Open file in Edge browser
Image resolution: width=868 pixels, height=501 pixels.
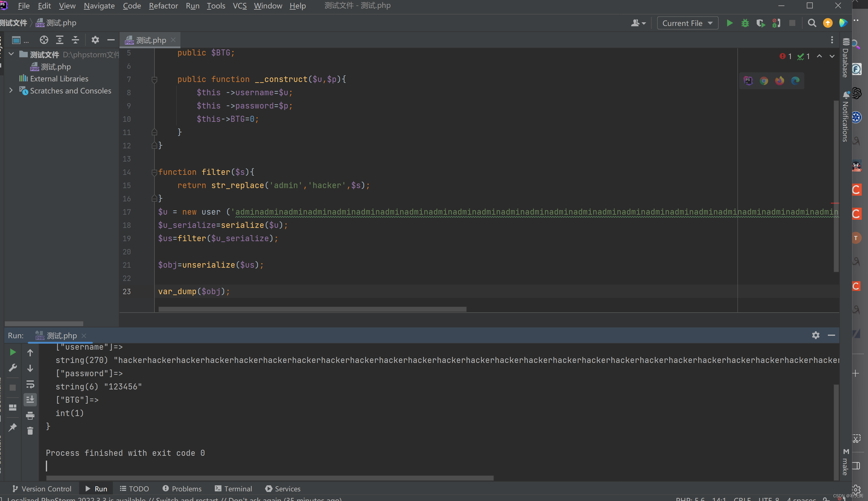[795, 81]
